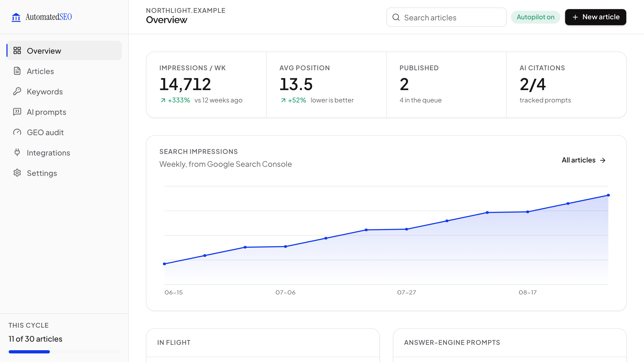
Task: Click the 13.5 average position value
Action: 296,84
